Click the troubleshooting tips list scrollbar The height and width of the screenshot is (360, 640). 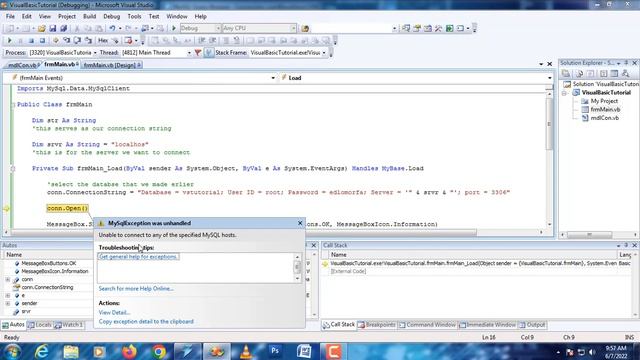tap(298, 268)
